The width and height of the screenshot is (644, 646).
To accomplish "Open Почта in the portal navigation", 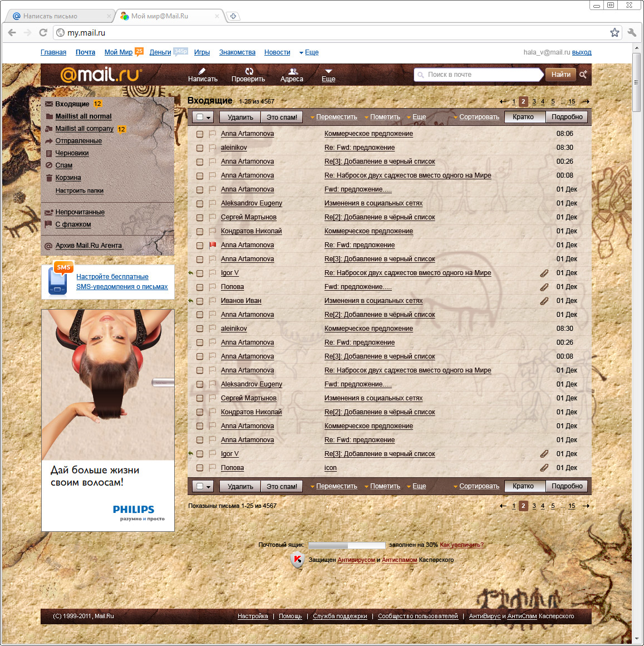I will click(85, 52).
